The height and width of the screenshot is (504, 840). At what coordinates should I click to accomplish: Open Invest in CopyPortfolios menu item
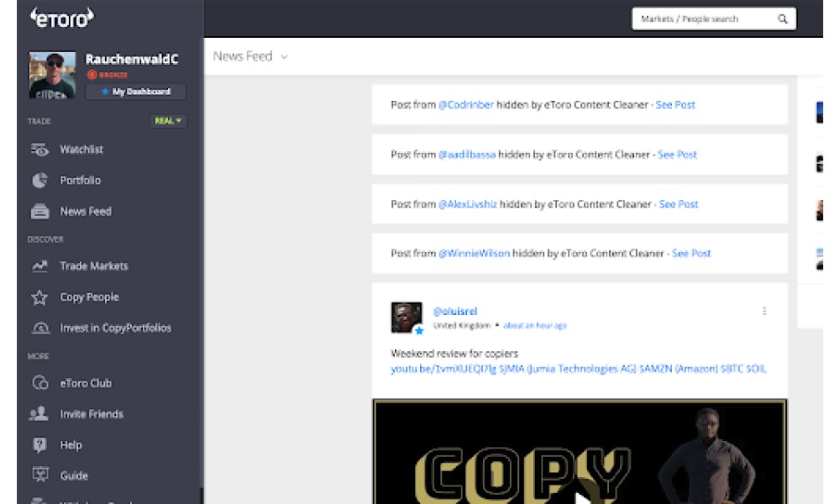(x=116, y=328)
